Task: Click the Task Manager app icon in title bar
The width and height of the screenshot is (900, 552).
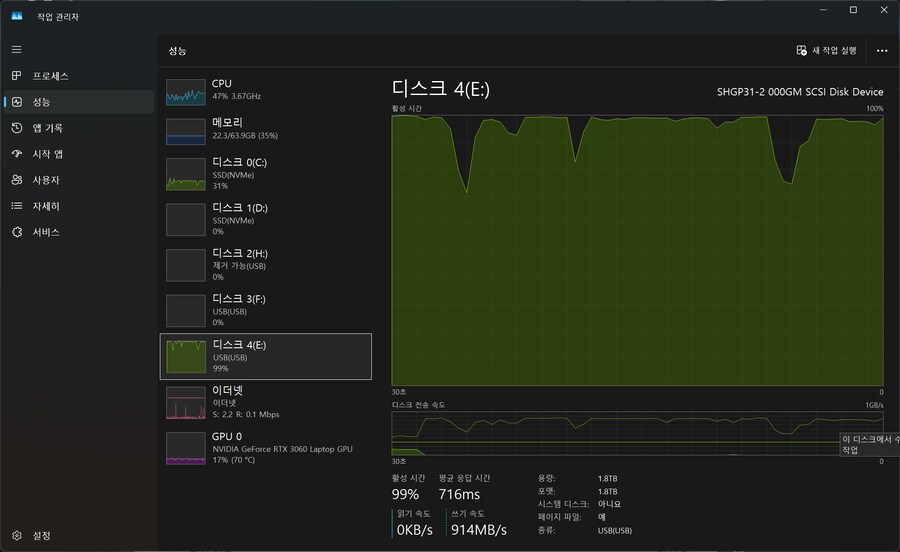Action: click(x=17, y=16)
